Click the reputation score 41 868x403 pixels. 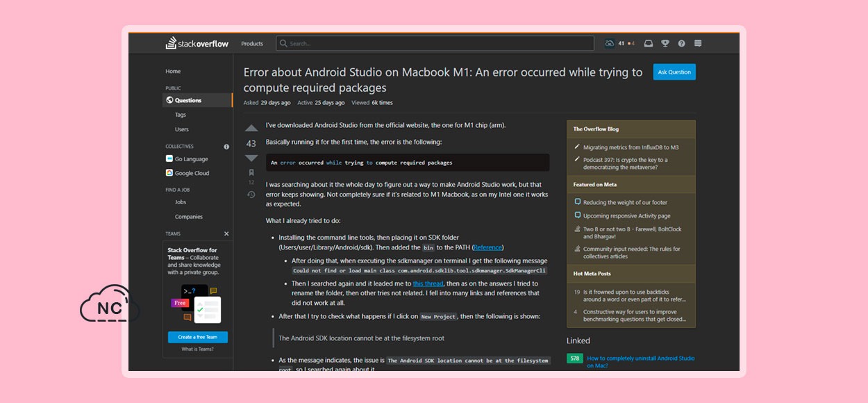[621, 43]
